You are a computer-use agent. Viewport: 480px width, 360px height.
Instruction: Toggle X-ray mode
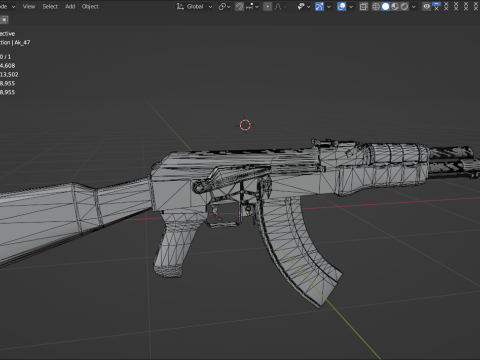pyautogui.click(x=364, y=6)
